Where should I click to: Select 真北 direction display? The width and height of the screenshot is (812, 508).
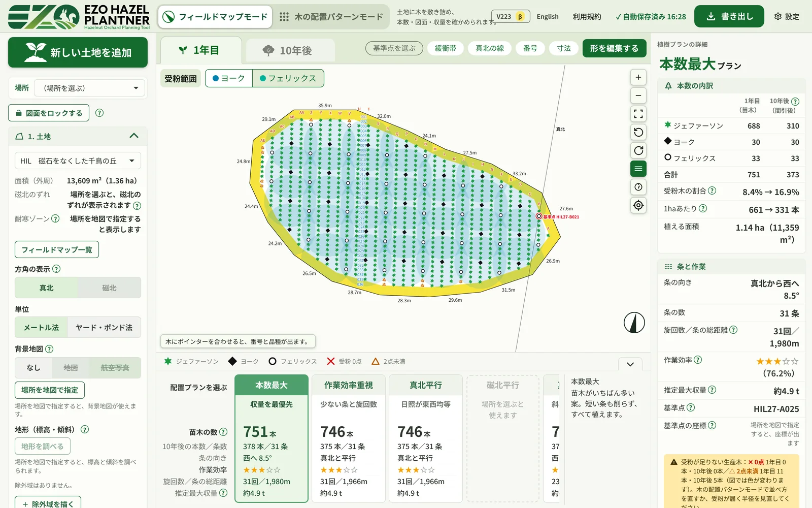46,288
